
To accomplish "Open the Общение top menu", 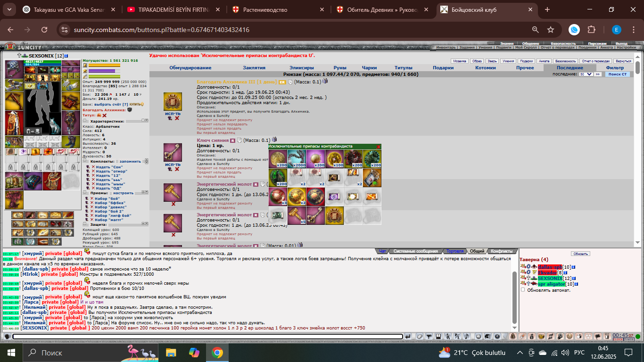I will (x=531, y=43).
